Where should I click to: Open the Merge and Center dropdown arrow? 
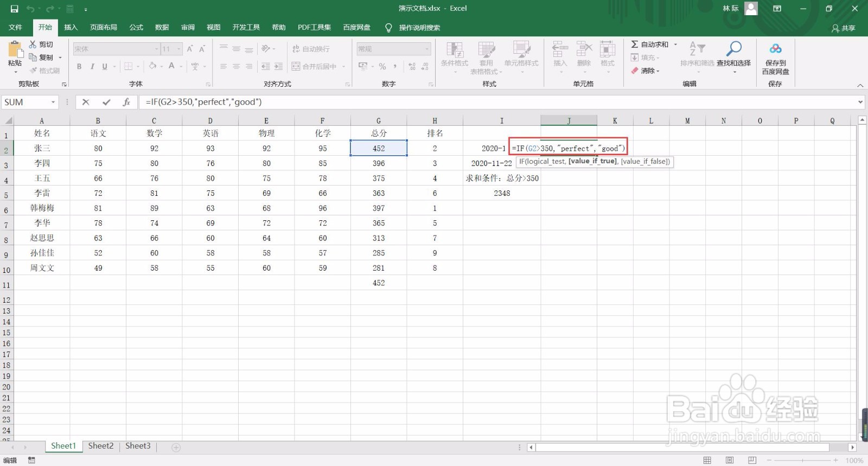pos(344,66)
